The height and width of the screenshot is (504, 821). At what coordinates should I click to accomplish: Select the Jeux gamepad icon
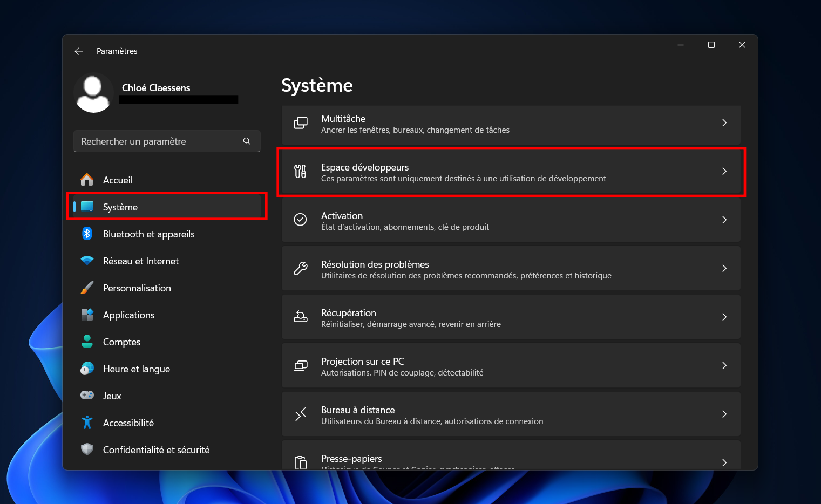[x=87, y=396]
